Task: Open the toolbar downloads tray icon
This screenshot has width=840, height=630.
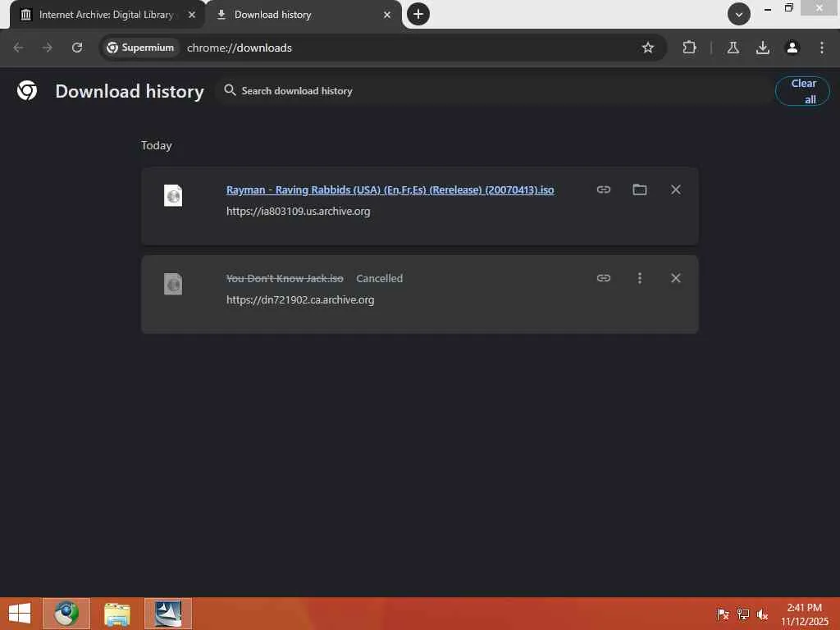Action: pos(762,48)
